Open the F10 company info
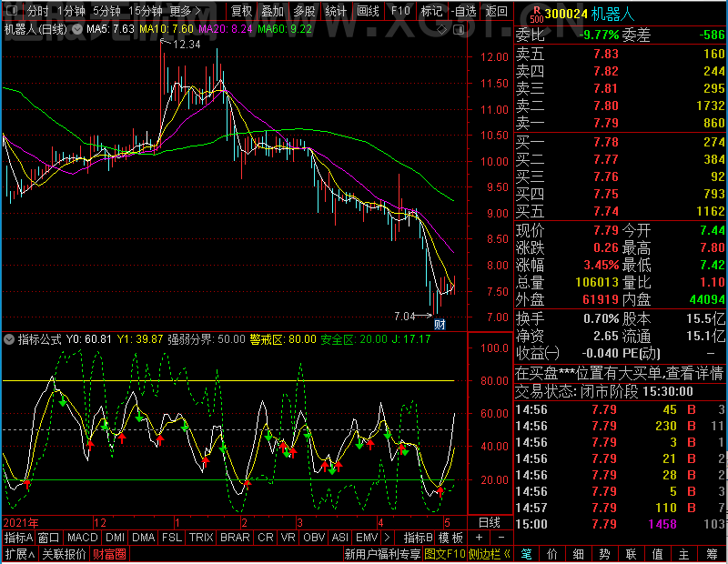The height and width of the screenshot is (564, 728). coord(400,11)
